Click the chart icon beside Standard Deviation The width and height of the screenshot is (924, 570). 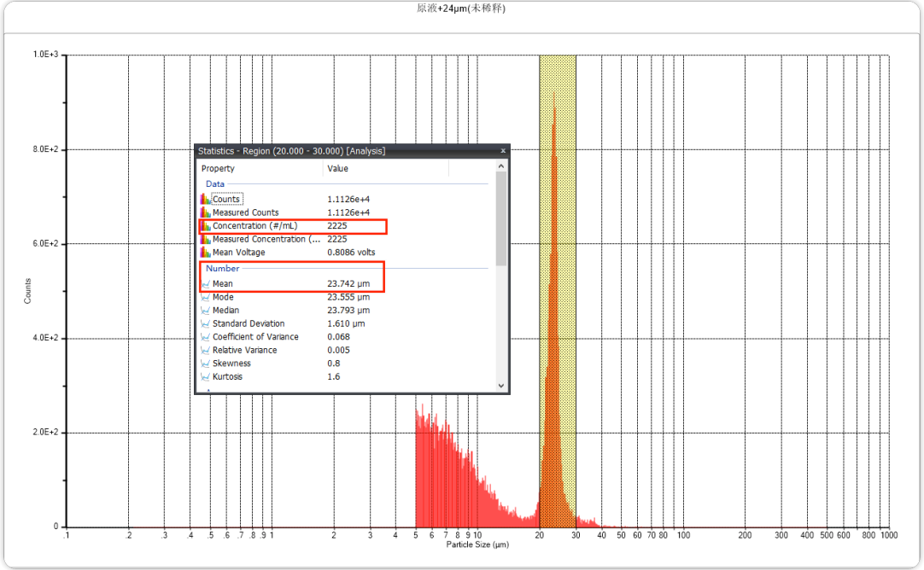pyautogui.click(x=205, y=323)
